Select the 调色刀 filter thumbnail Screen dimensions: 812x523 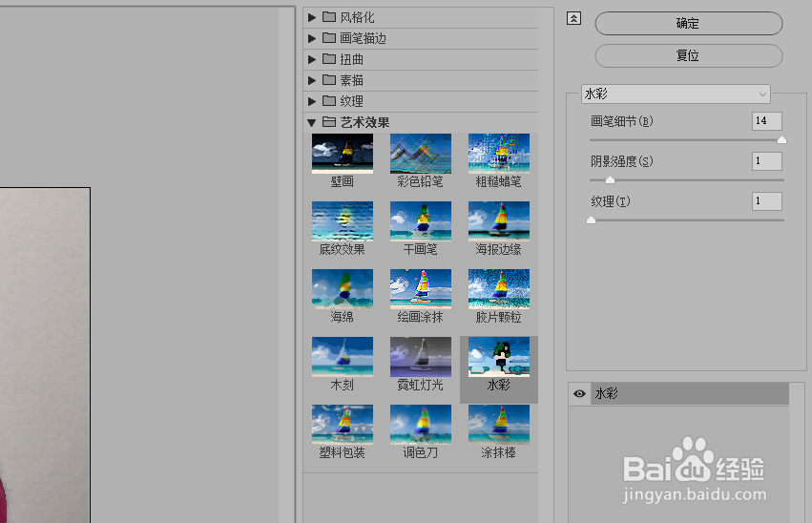(x=421, y=425)
